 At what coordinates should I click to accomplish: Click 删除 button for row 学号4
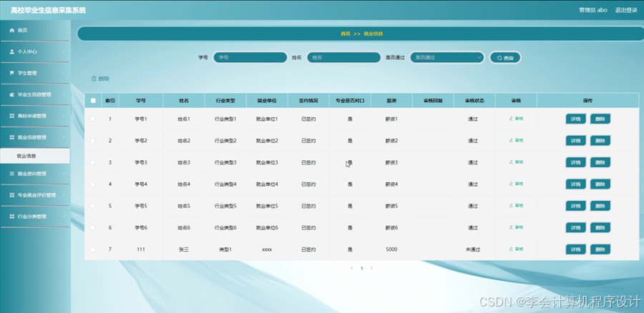click(x=600, y=184)
